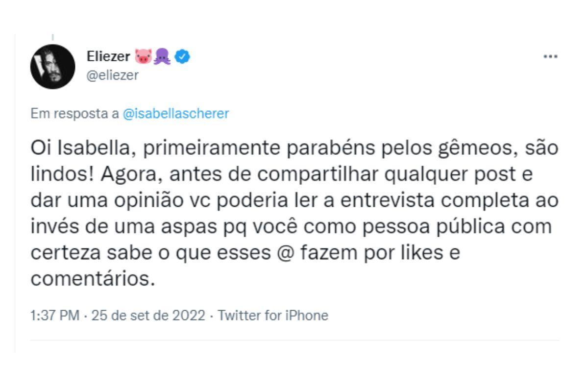Open the @isabellascherer mention link

(x=175, y=114)
